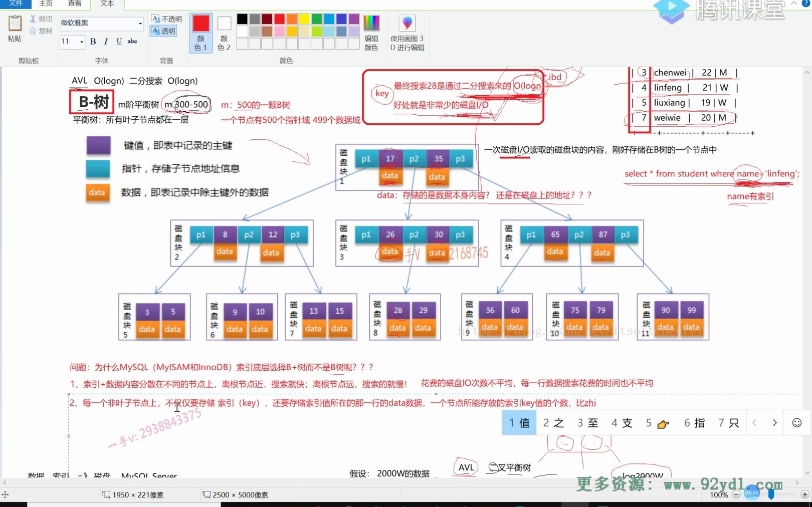Switch to the 查看 ribbon tab
The image size is (812, 507).
pyautogui.click(x=75, y=4)
